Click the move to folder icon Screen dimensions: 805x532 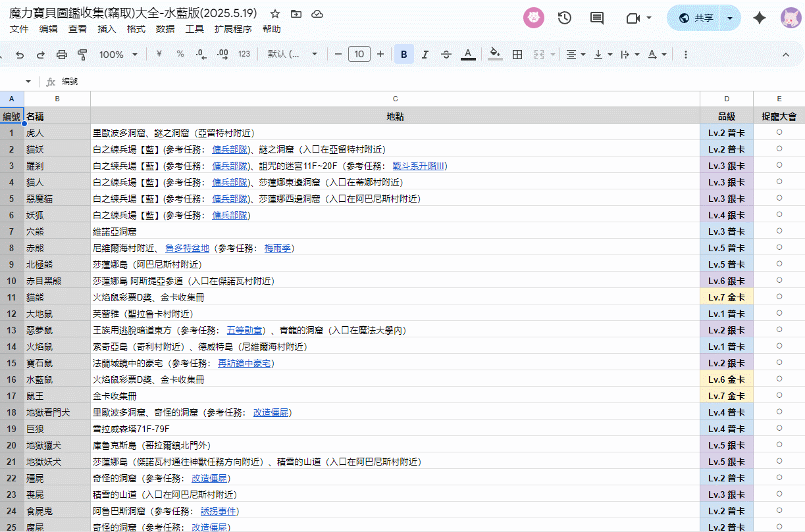[x=296, y=14]
